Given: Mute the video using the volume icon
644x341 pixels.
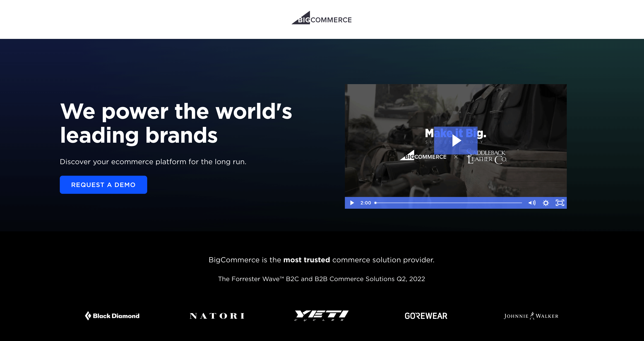Looking at the screenshot, I should [532, 203].
